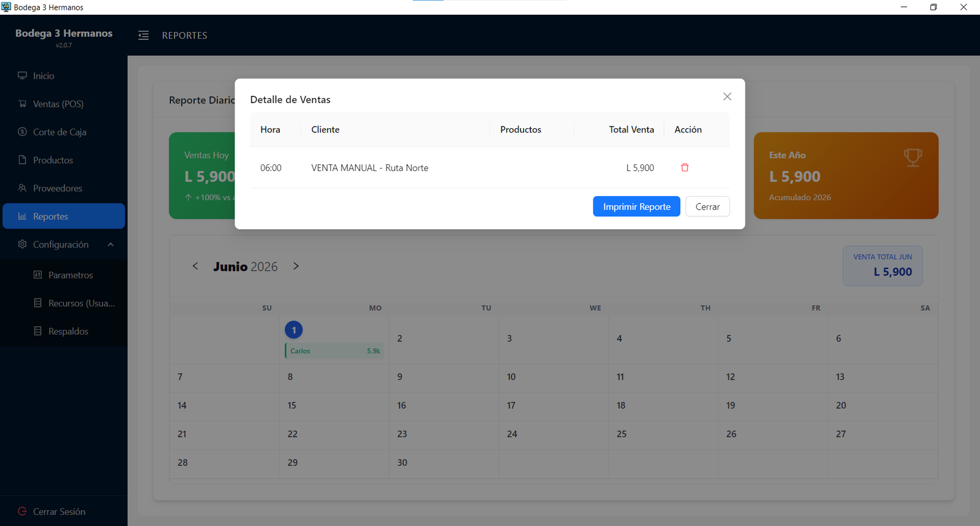The width and height of the screenshot is (980, 526).
Task: Click the Bodega 3 Hermanos sidebar logo text
Action: click(64, 33)
